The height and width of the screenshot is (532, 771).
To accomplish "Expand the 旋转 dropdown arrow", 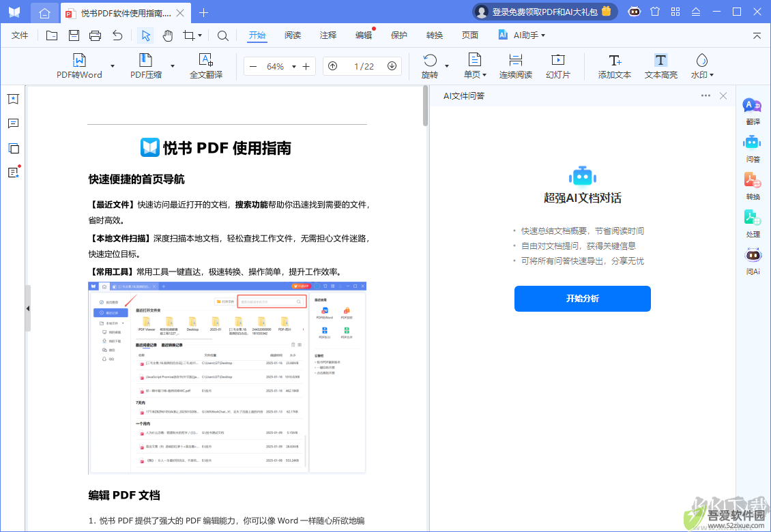I will click(446, 66).
